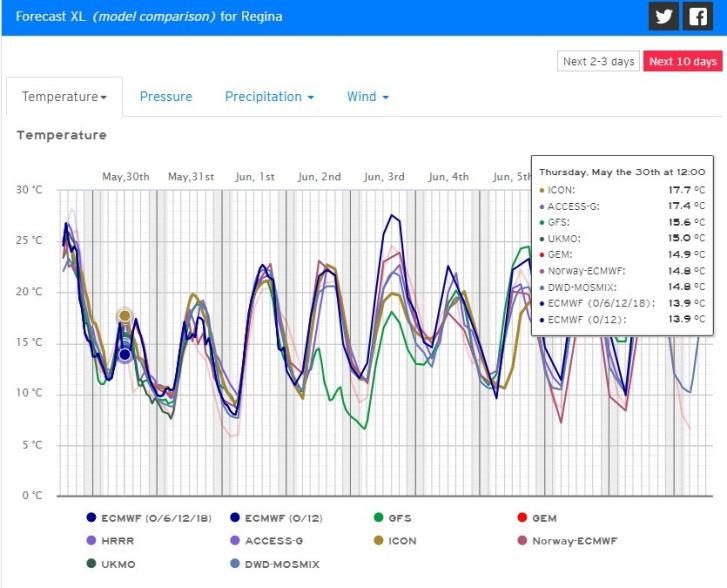The image size is (727, 588).
Task: Expand the Wind dropdown menu
Action: click(367, 97)
